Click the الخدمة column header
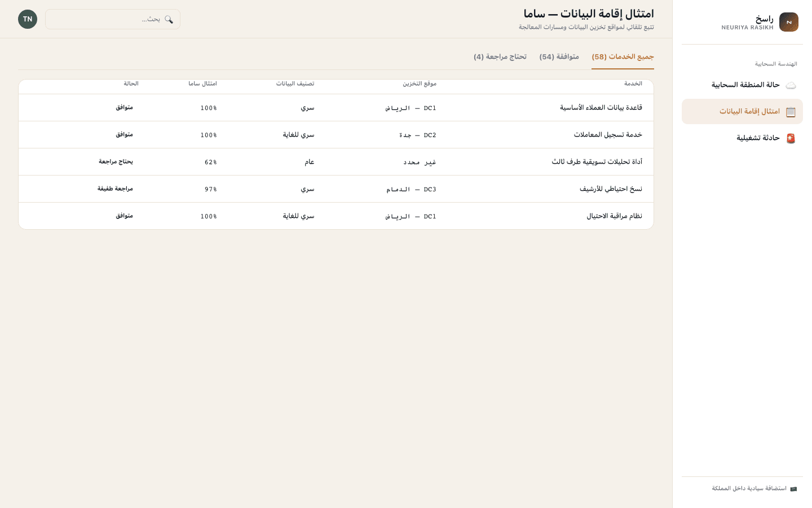812x508 pixels. (633, 84)
